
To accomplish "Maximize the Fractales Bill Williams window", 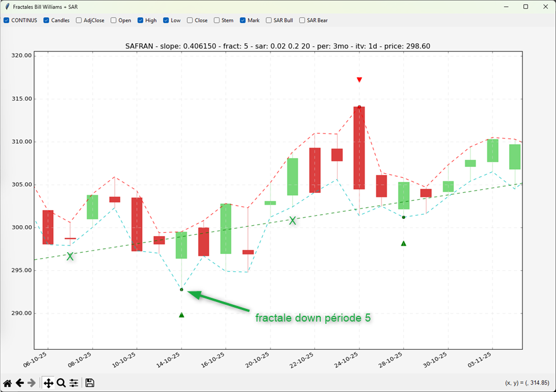I will coord(525,6).
